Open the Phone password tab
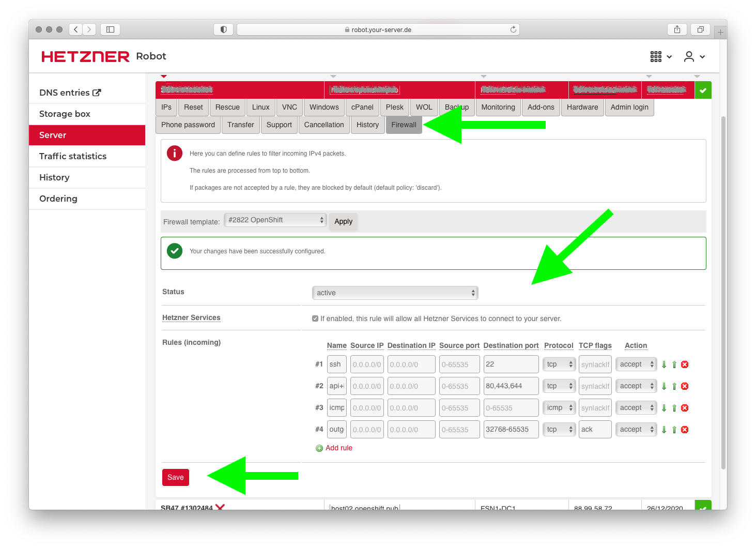The height and width of the screenshot is (548, 756). (x=188, y=125)
